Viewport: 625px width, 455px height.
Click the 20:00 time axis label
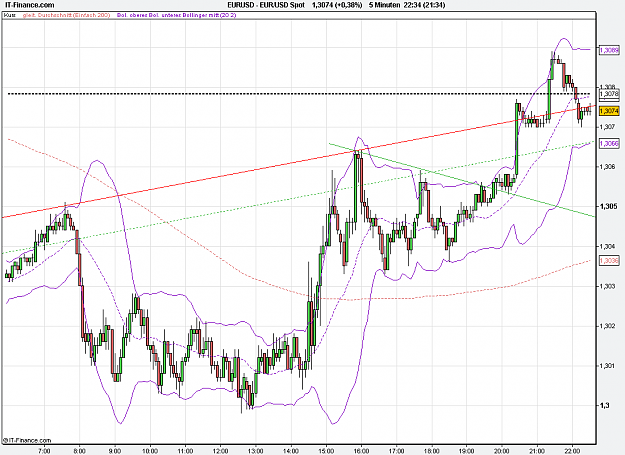pyautogui.click(x=502, y=451)
